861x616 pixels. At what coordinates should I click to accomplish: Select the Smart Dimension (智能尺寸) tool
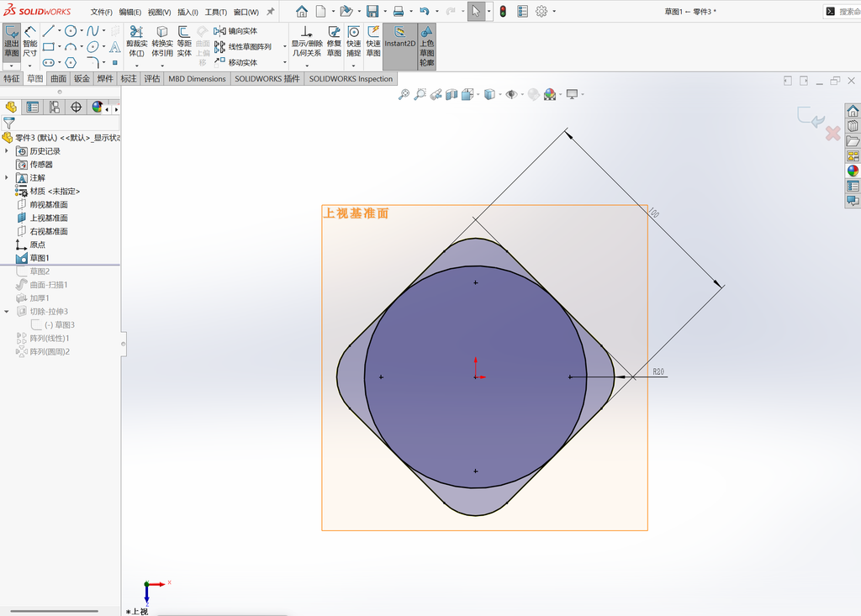point(29,42)
